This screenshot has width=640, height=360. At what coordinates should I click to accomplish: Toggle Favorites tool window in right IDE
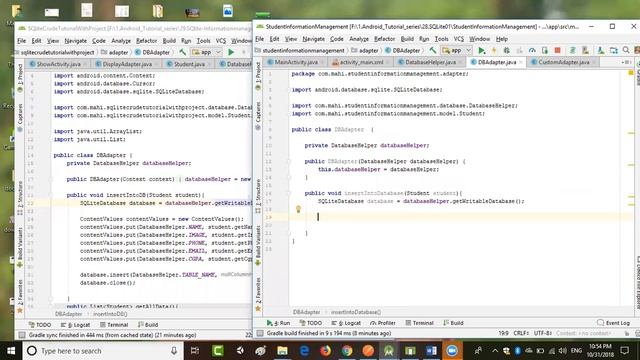[x=258, y=294]
